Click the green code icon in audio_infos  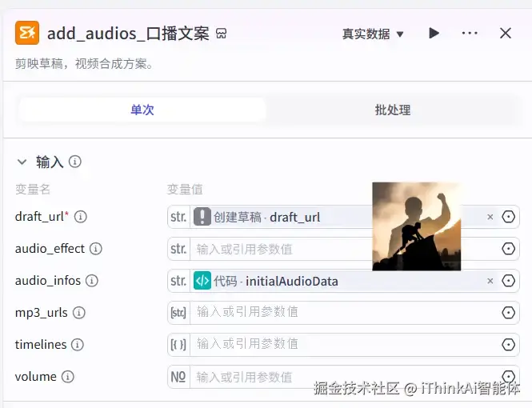tap(202, 281)
